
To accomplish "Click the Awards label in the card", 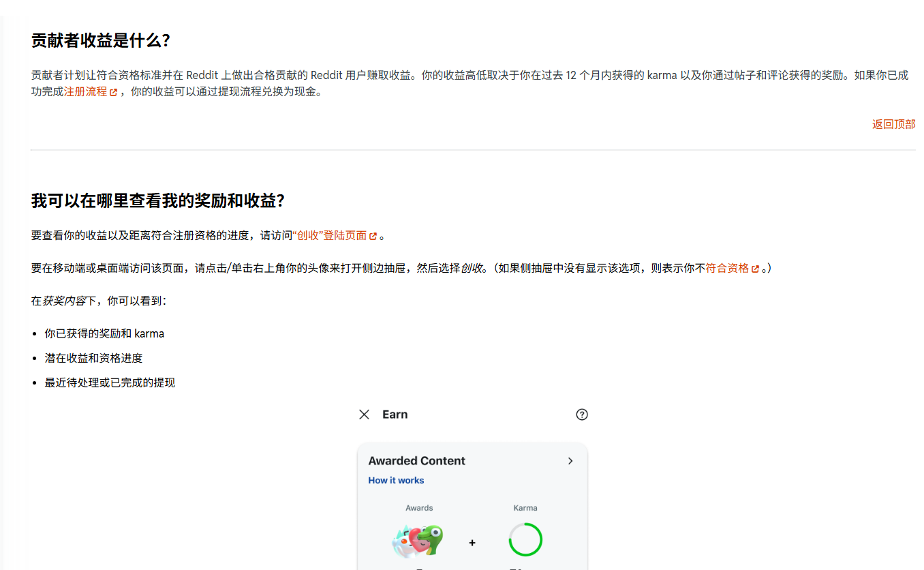I will pyautogui.click(x=419, y=507).
